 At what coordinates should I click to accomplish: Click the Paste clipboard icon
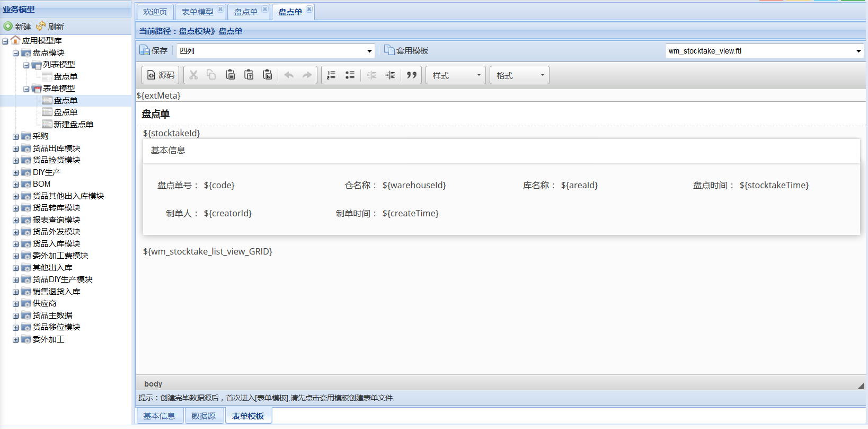[230, 75]
